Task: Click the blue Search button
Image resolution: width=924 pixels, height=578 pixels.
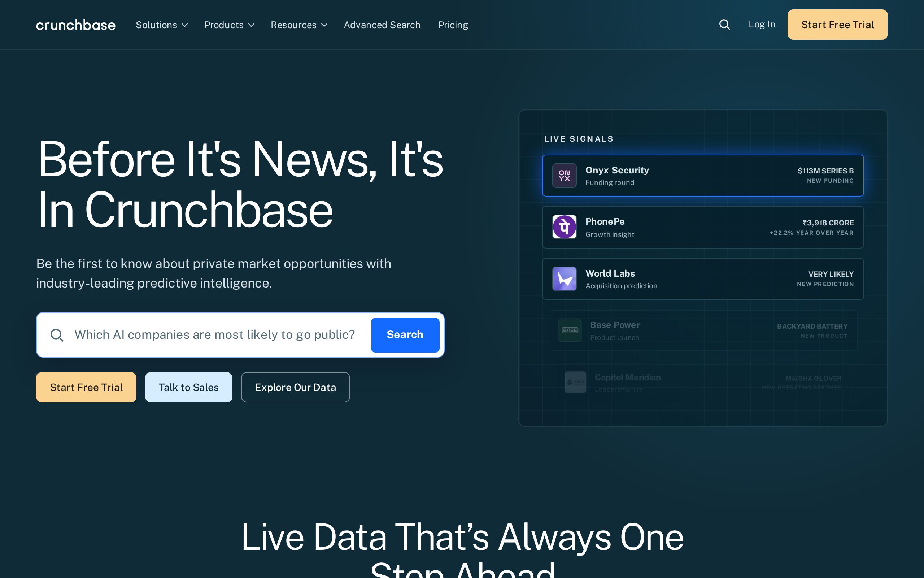Action: point(405,335)
